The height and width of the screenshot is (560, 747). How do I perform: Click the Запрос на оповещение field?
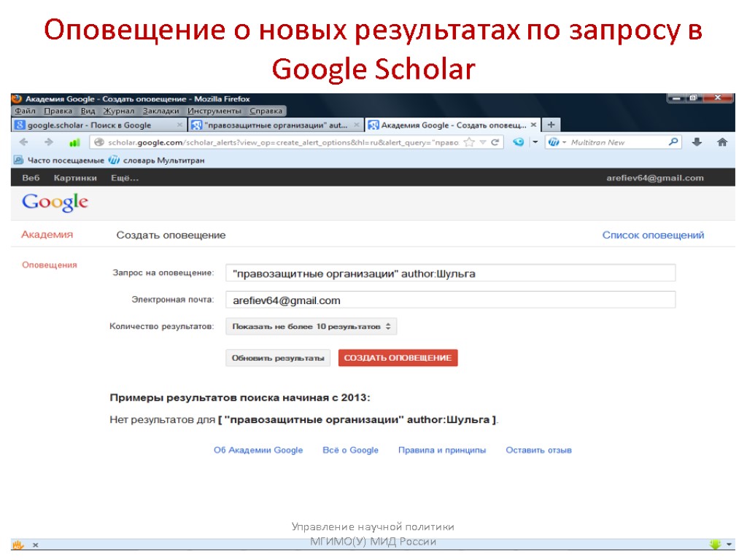451,273
